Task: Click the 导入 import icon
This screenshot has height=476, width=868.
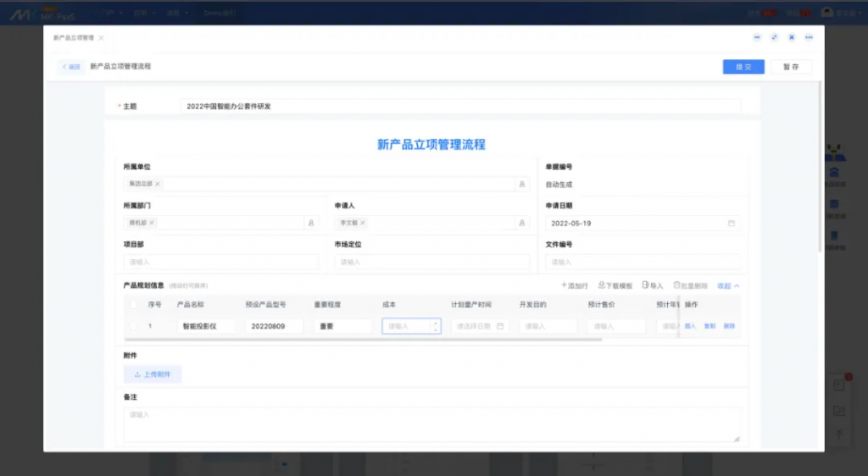Action: tap(646, 285)
